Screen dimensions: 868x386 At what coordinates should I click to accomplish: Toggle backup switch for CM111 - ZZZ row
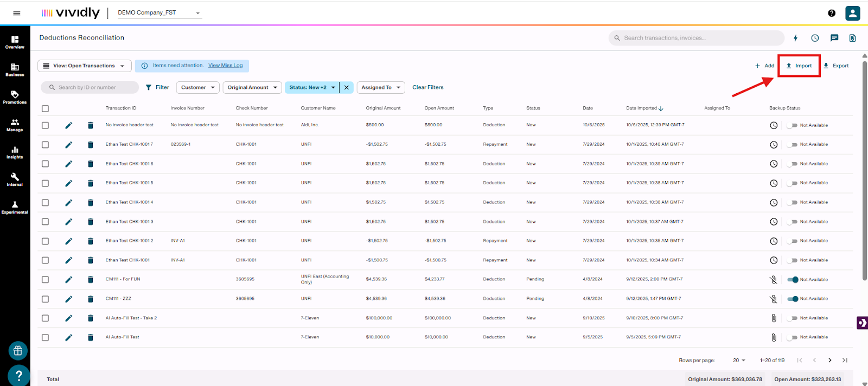[x=793, y=299]
